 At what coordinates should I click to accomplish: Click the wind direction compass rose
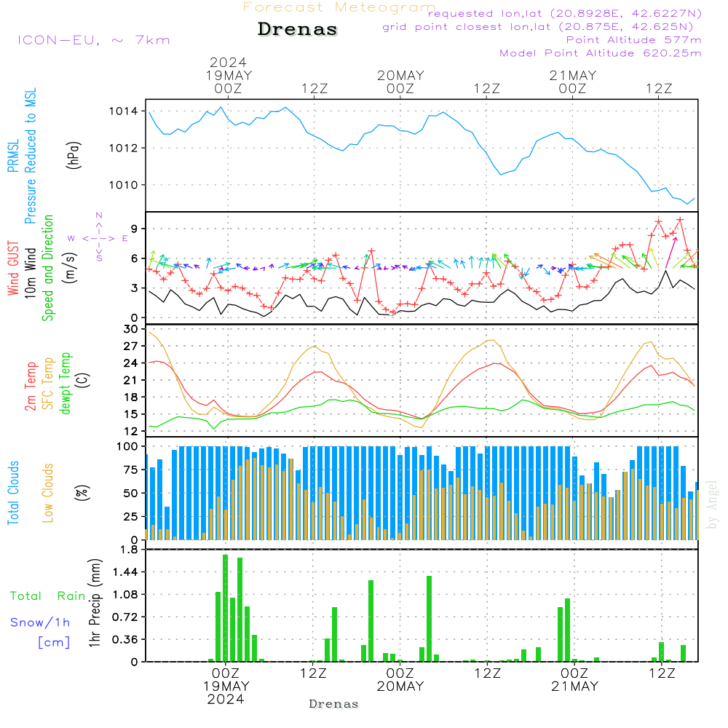pyautogui.click(x=98, y=237)
